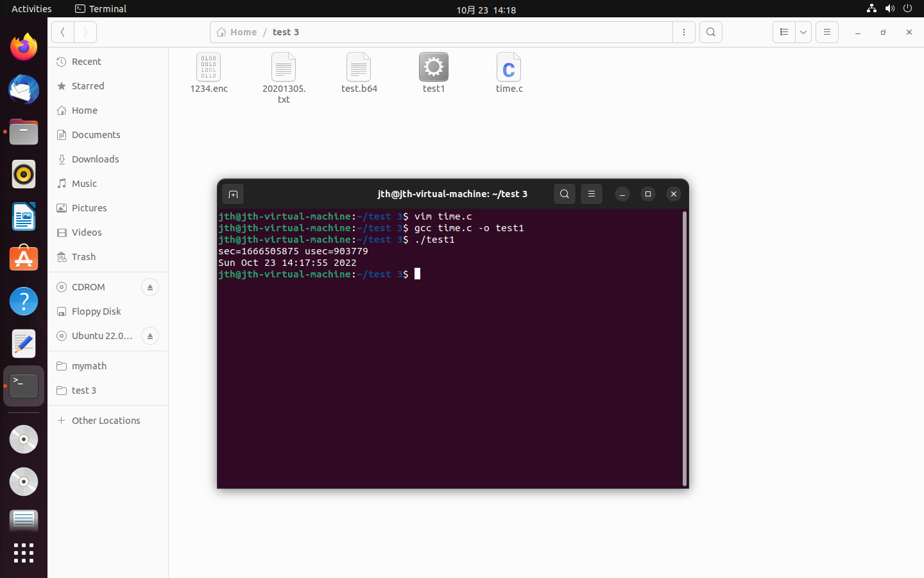Open the clock and calendar panel

pyautogui.click(x=486, y=10)
